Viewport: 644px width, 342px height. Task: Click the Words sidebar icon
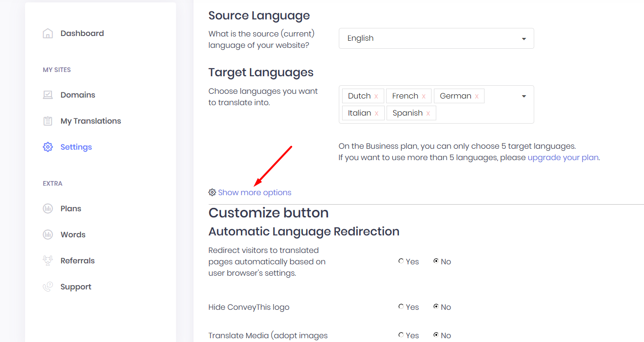coord(48,234)
